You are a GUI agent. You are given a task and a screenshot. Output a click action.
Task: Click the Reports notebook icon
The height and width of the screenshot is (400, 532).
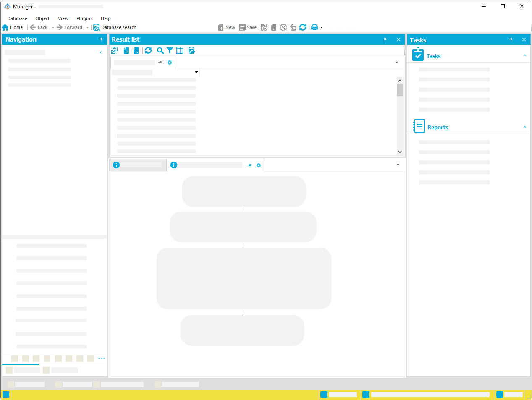pyautogui.click(x=419, y=126)
